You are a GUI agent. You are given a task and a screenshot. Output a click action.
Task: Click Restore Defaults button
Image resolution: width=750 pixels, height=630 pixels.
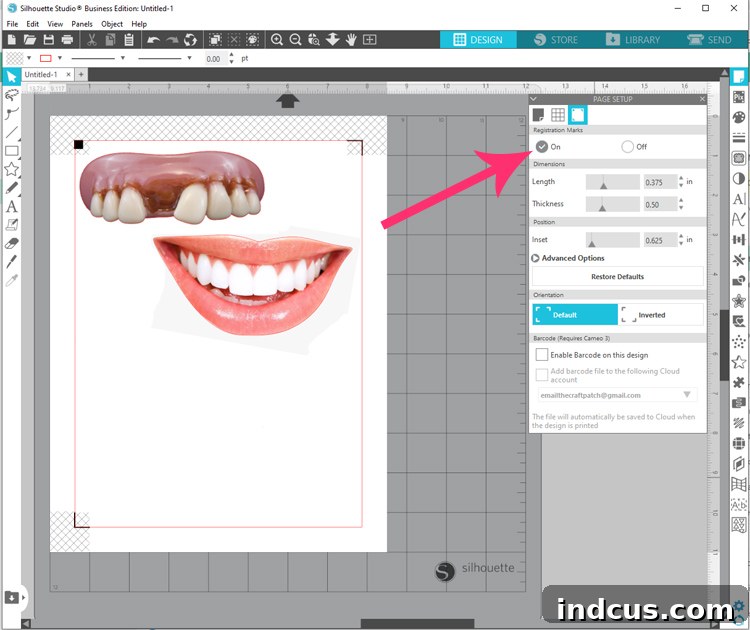[618, 276]
